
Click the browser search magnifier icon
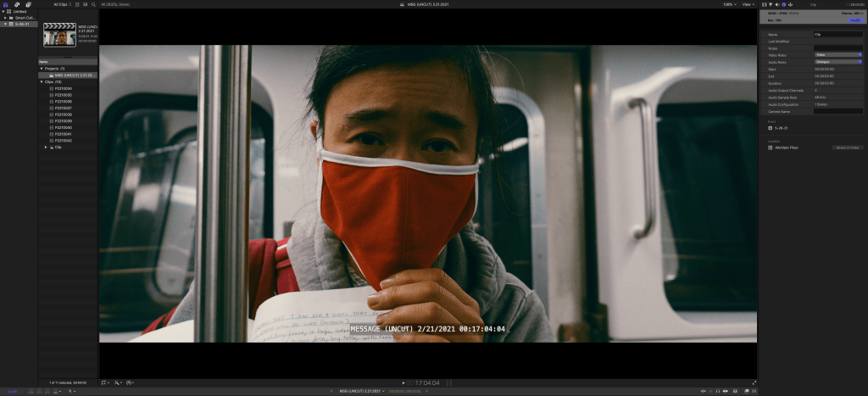92,4
